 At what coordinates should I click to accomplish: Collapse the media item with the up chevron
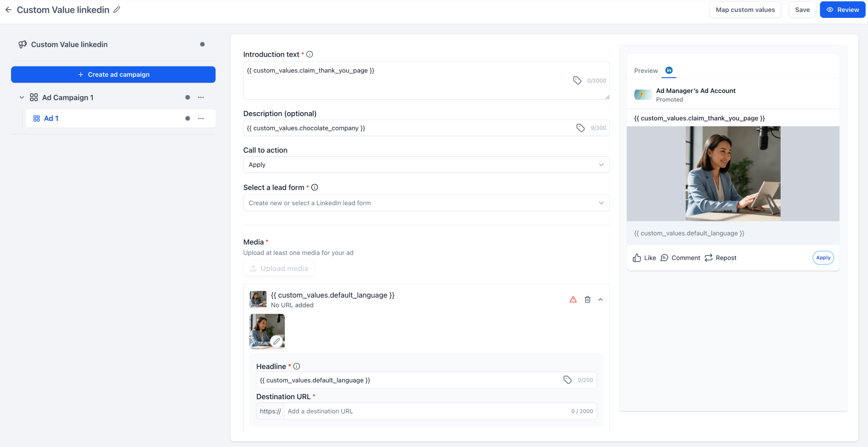[601, 299]
